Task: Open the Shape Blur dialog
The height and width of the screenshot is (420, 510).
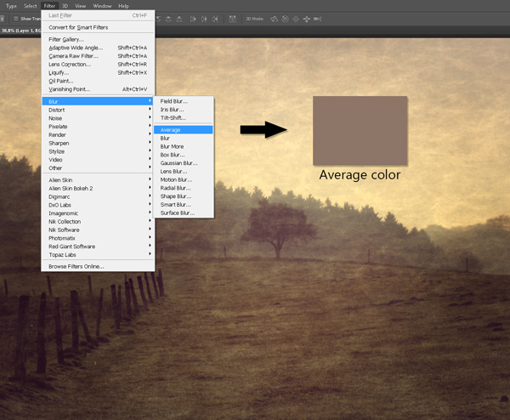Action: click(184, 196)
